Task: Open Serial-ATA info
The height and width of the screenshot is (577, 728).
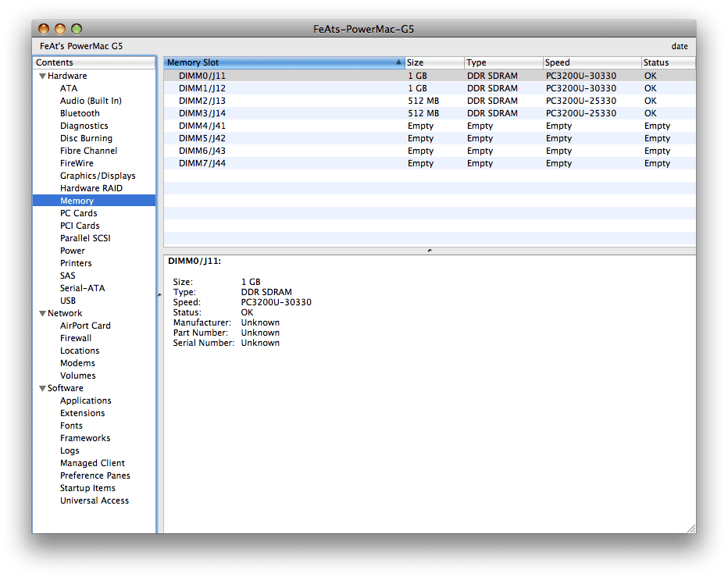Action: click(82, 288)
